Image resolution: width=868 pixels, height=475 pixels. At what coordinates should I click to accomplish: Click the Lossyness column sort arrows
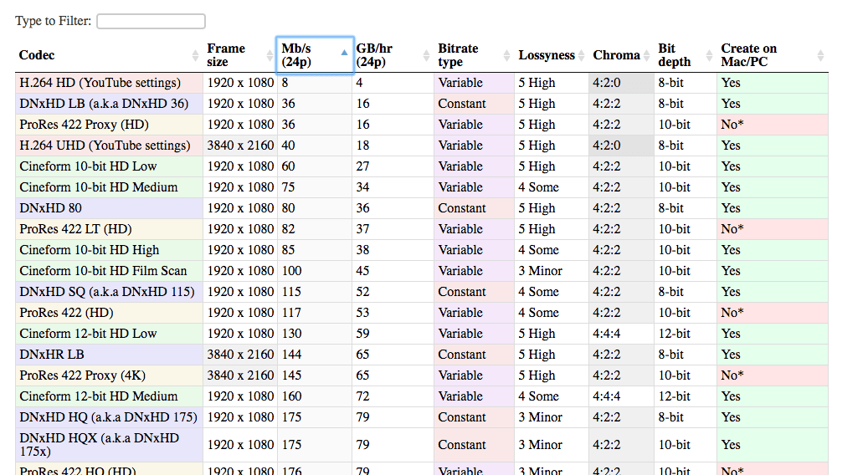(x=582, y=55)
